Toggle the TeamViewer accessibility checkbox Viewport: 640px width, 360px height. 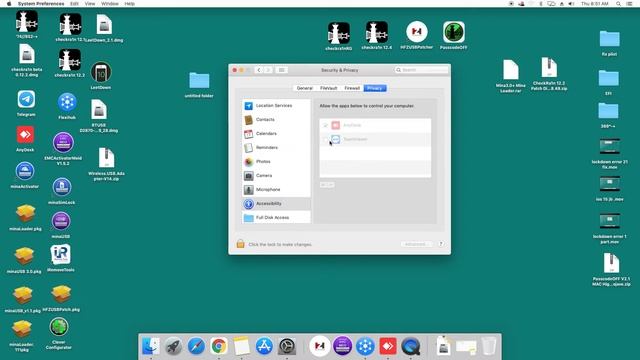[x=325, y=139]
